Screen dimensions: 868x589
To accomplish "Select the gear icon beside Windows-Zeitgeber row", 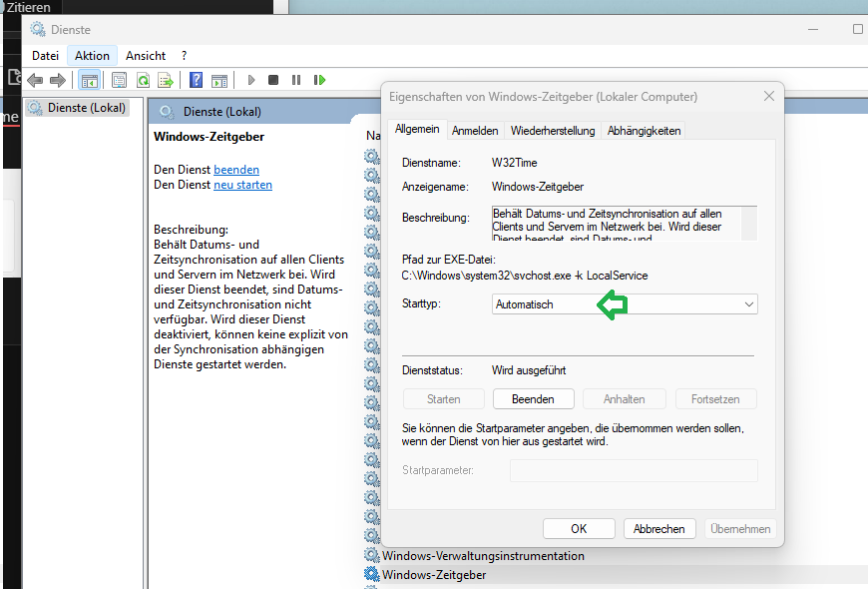I will (x=372, y=575).
